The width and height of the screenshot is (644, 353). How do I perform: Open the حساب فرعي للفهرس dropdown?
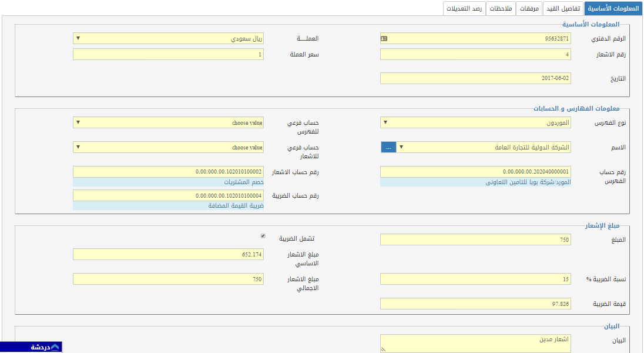pos(168,122)
